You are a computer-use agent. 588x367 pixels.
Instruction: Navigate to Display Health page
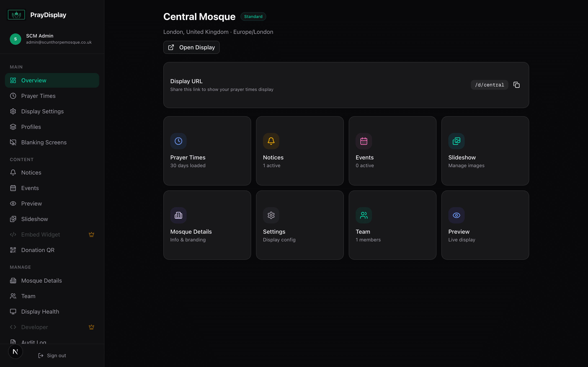pyautogui.click(x=40, y=312)
